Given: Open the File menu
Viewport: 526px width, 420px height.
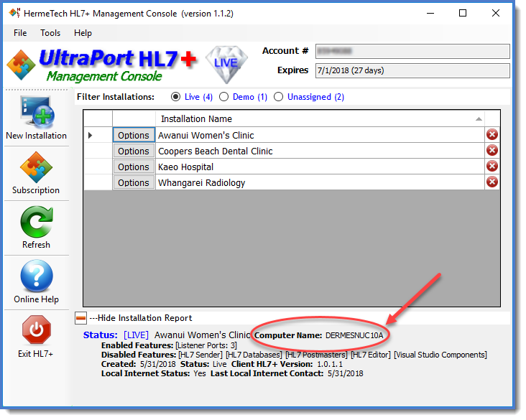Looking at the screenshot, I should (20, 33).
